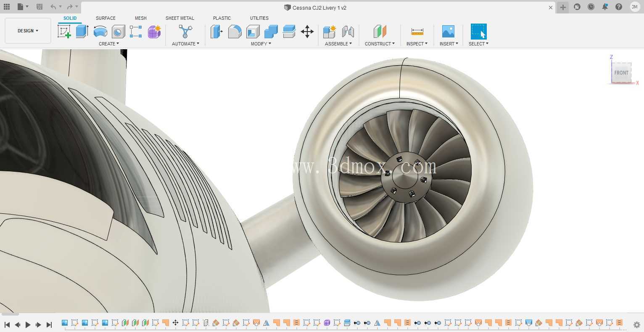Expand the INSPECT dropdown menu
Image resolution: width=644 pixels, height=332 pixels.
[x=417, y=44]
